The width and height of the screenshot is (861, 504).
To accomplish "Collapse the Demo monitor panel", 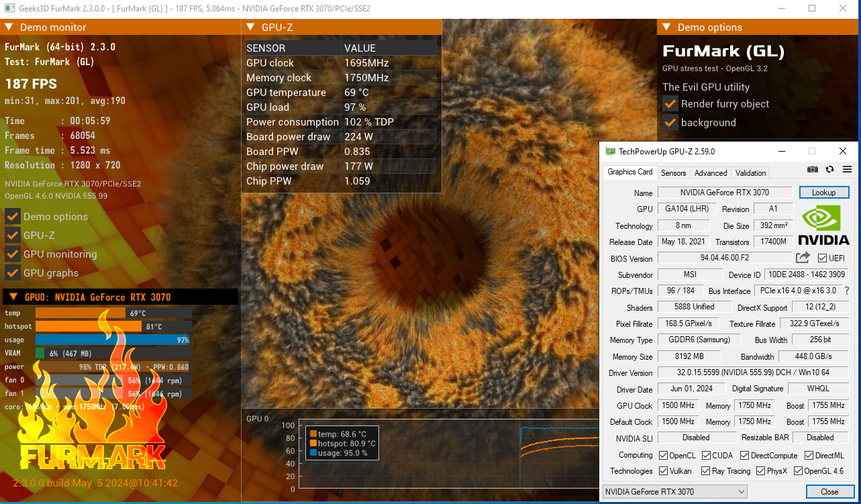I will 9,28.
